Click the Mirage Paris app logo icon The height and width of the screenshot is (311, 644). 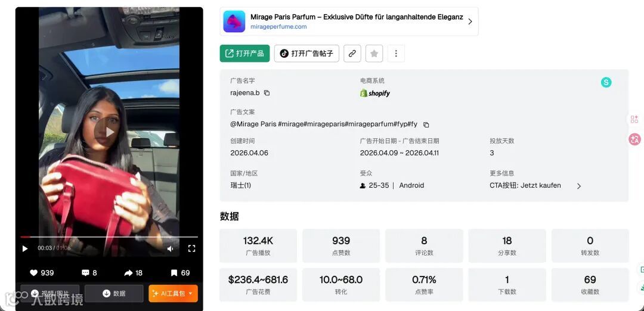234,21
